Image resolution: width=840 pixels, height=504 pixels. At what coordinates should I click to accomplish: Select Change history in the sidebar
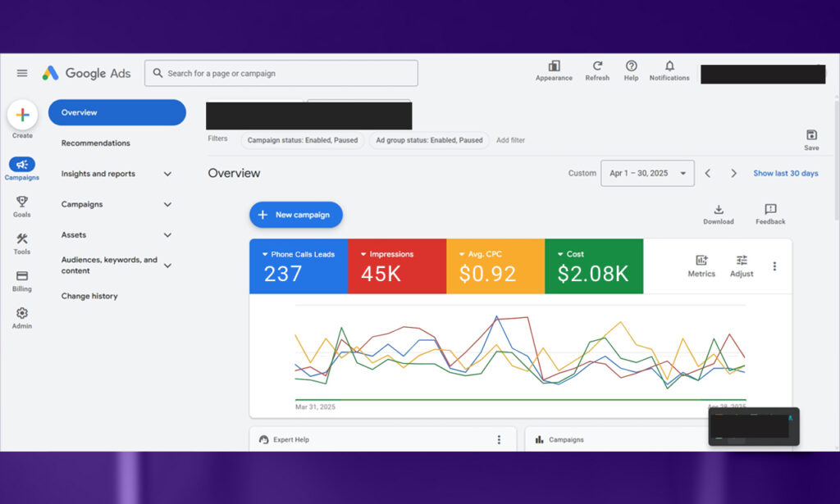click(89, 297)
